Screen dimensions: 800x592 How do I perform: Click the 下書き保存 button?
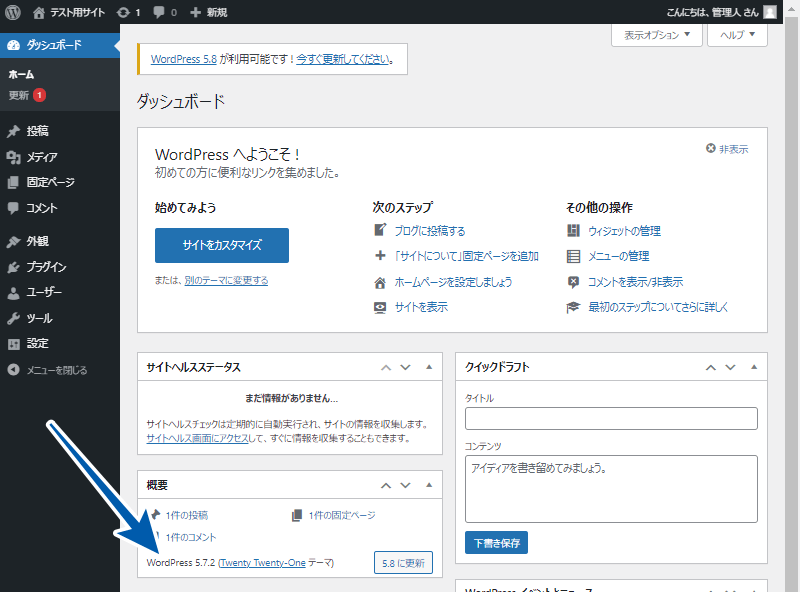(496, 543)
